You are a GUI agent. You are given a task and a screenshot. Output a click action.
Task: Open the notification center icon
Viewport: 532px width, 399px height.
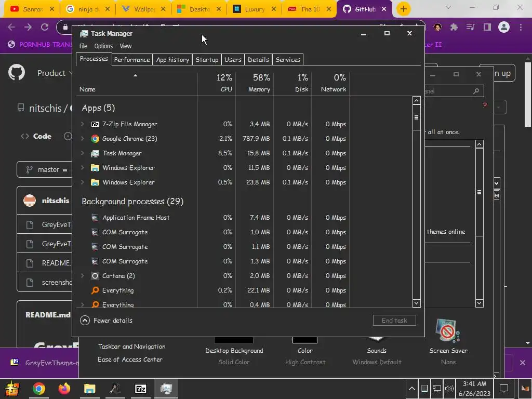coord(504,389)
